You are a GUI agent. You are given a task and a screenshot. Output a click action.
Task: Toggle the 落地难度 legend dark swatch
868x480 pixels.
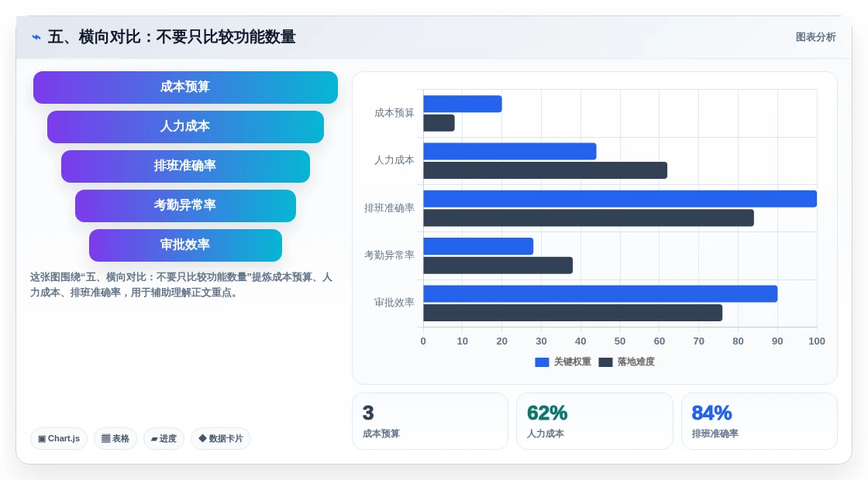coord(605,362)
